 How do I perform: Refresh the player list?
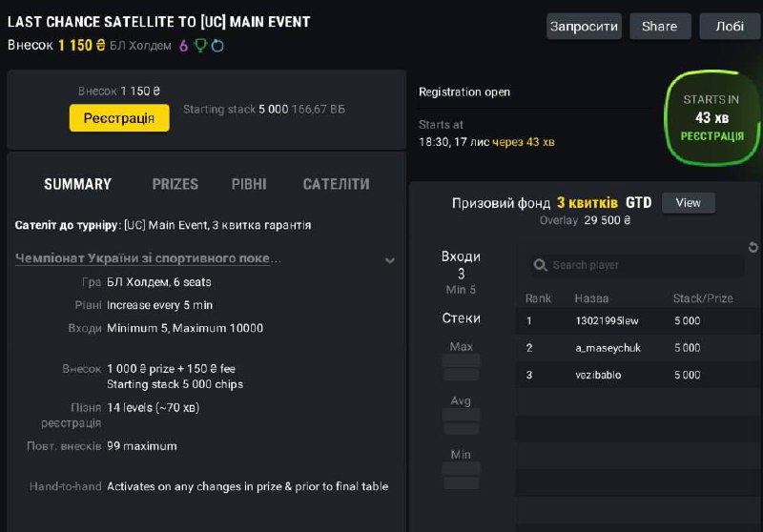pyautogui.click(x=753, y=248)
